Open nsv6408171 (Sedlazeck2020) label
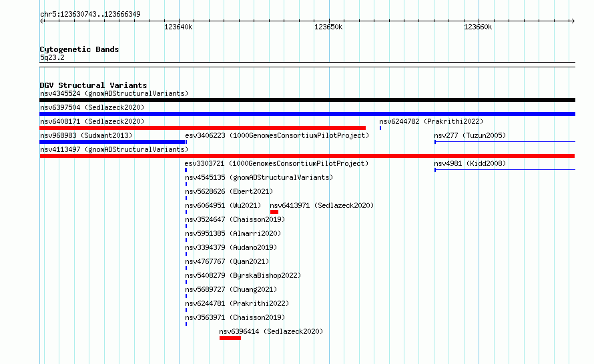This screenshot has height=364, width=594. pyautogui.click(x=92, y=121)
